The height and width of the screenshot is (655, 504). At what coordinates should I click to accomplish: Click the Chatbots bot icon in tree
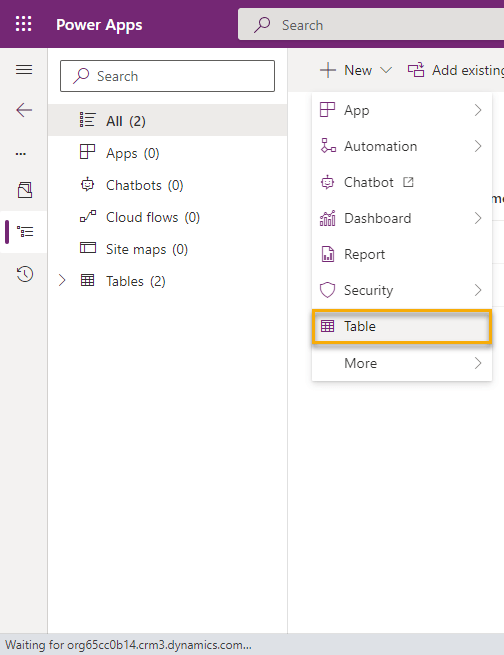tap(88, 184)
